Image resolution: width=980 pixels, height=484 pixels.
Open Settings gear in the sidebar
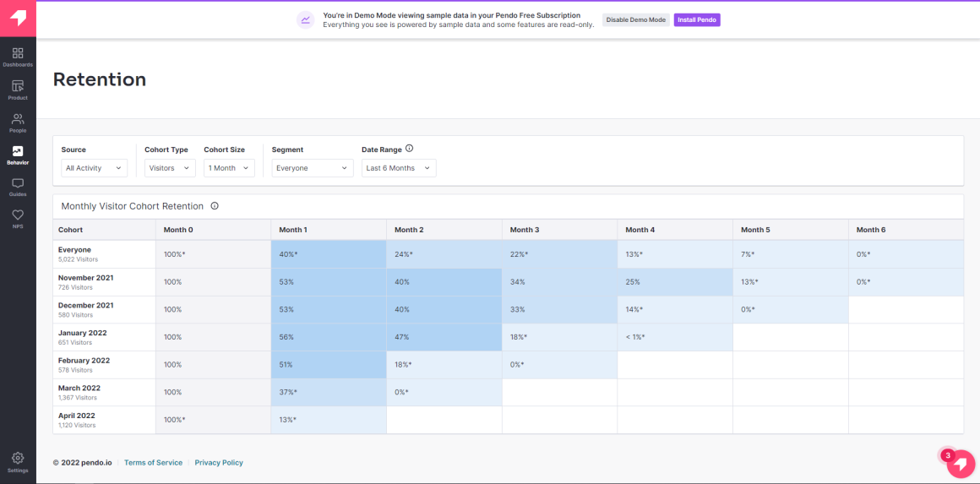pyautogui.click(x=18, y=462)
